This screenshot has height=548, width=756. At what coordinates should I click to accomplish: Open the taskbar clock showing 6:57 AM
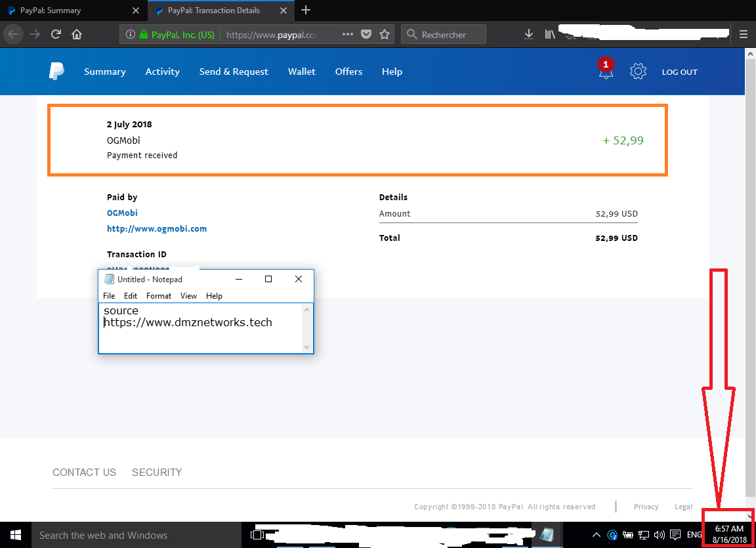point(729,534)
